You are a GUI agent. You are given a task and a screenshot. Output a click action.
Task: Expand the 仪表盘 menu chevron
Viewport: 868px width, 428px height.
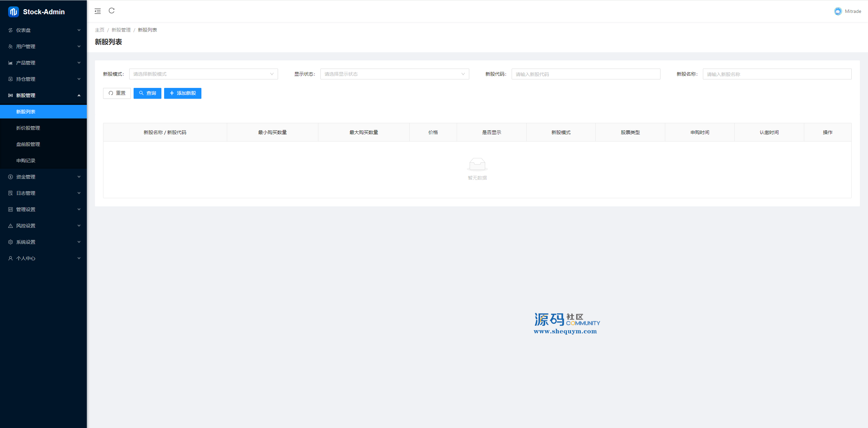[79, 30]
